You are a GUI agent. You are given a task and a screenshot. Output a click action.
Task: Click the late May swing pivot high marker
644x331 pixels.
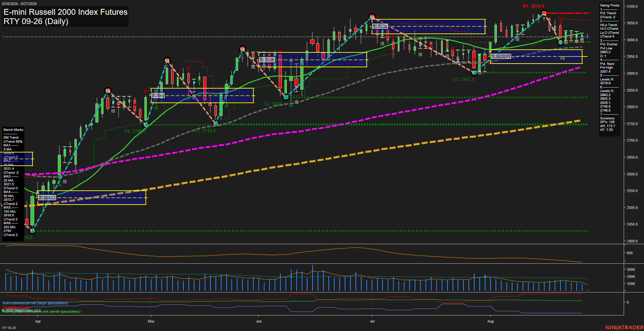click(242, 49)
